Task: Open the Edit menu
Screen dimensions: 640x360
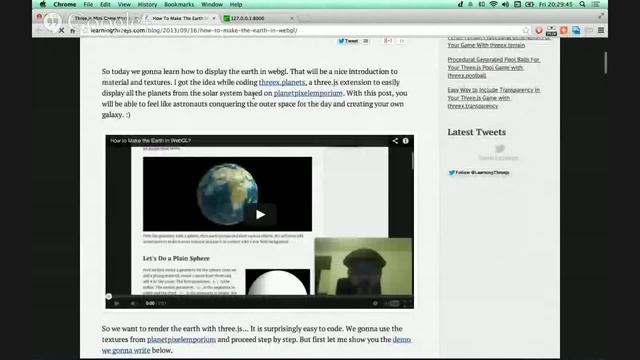Action: click(x=105, y=4)
